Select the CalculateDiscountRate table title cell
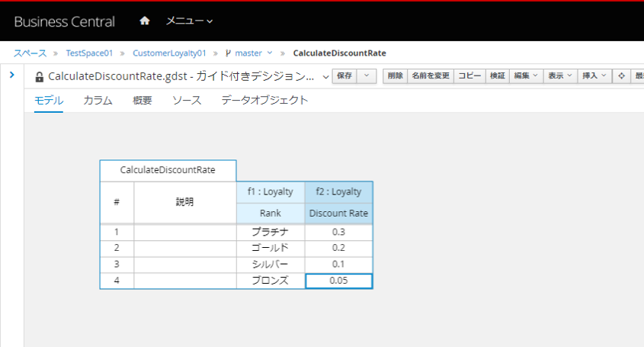644x347 pixels. click(168, 170)
